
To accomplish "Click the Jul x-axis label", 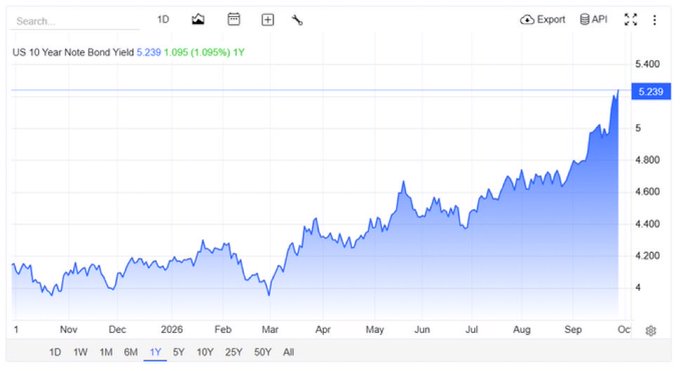I will [471, 329].
